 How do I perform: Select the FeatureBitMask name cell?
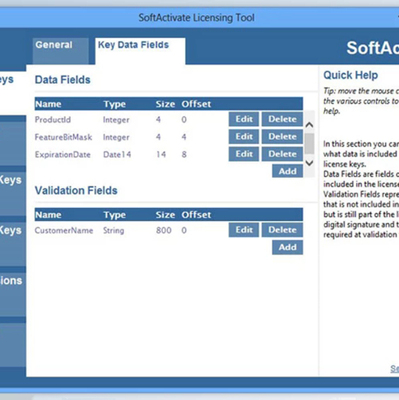click(63, 137)
